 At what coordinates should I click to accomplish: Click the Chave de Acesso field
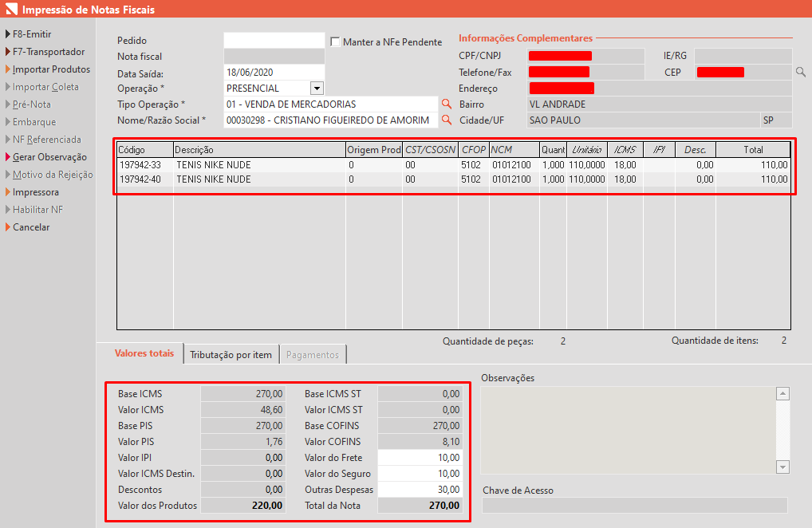click(635, 505)
